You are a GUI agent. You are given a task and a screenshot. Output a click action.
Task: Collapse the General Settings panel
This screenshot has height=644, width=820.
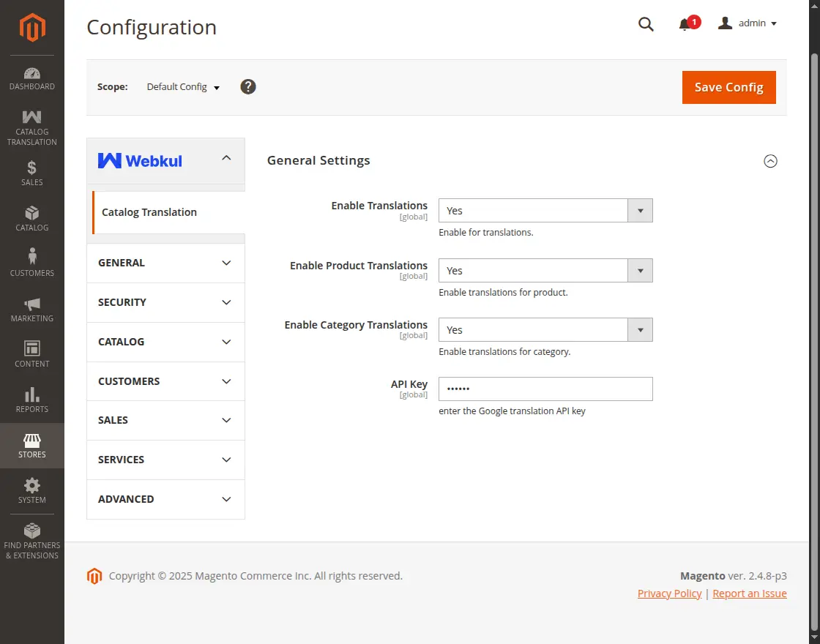coord(770,161)
